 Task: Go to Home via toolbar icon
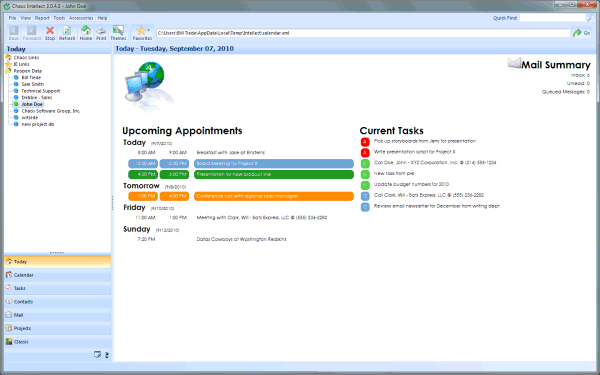86,33
